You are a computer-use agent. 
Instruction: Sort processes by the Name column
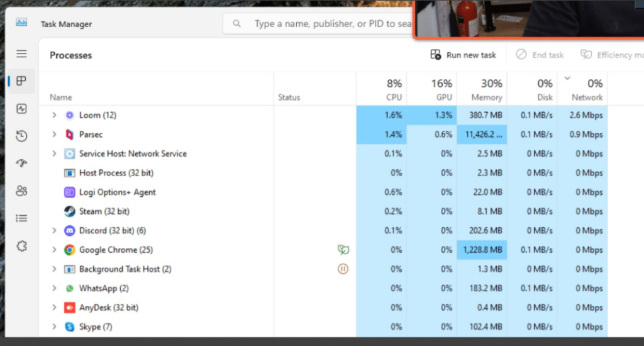point(61,98)
